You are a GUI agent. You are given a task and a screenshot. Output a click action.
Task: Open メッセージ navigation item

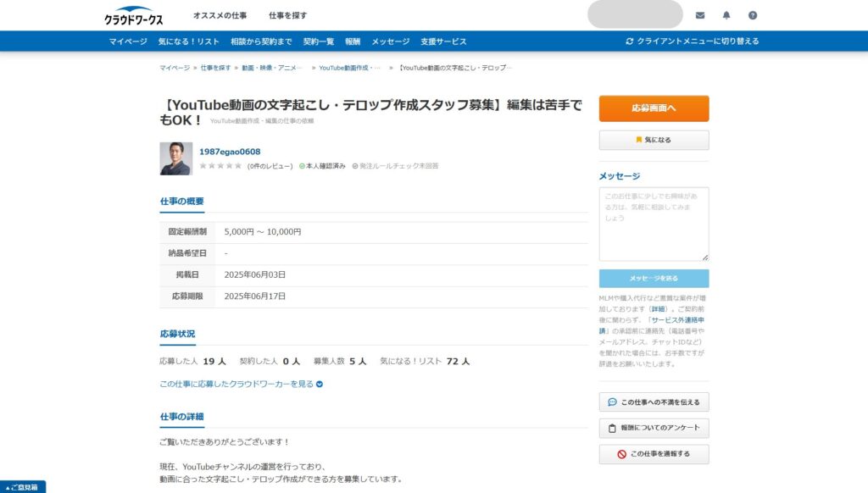390,42
